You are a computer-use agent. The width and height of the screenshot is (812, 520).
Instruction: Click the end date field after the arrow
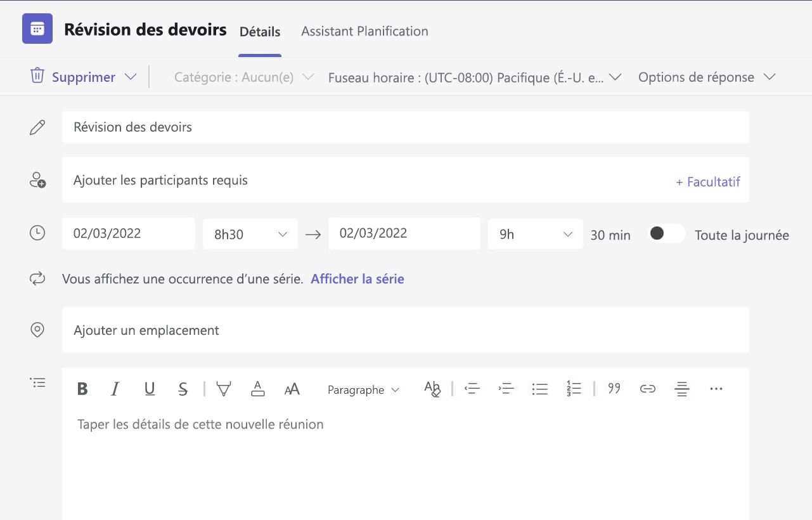tap(404, 233)
